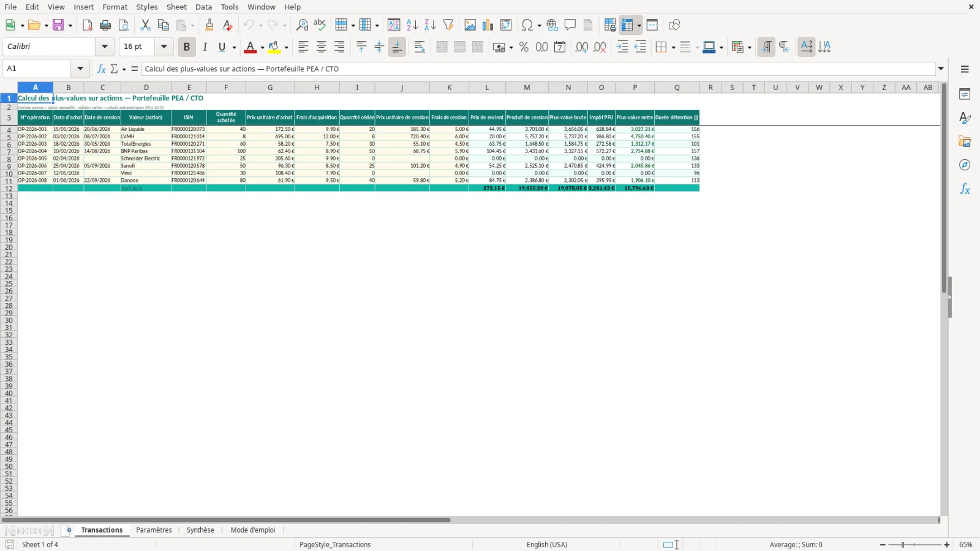Screen dimensions: 980x551
Task: Click the Print icon
Action: (105, 25)
